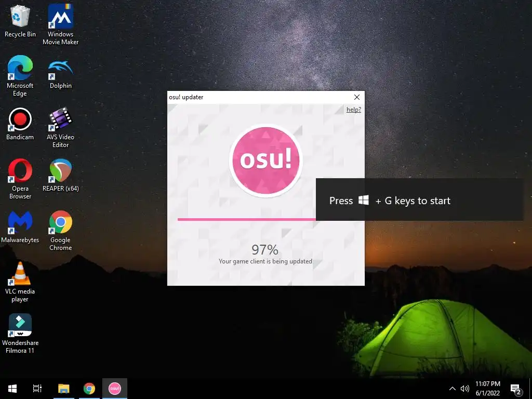Switch to Chrome on the taskbar
Screen dimensions: 532x399
click(x=89, y=389)
